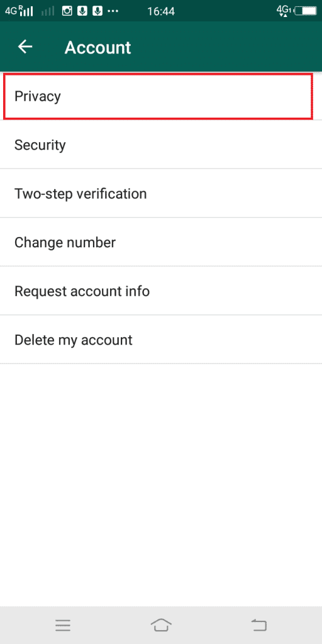Tap the home navigation icon
322x644 pixels.
(x=161, y=625)
